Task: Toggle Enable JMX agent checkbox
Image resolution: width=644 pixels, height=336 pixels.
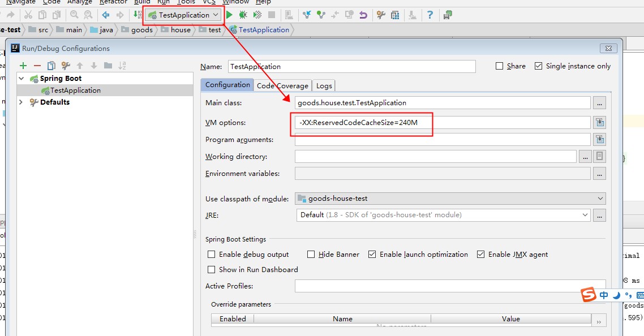Action: point(480,255)
